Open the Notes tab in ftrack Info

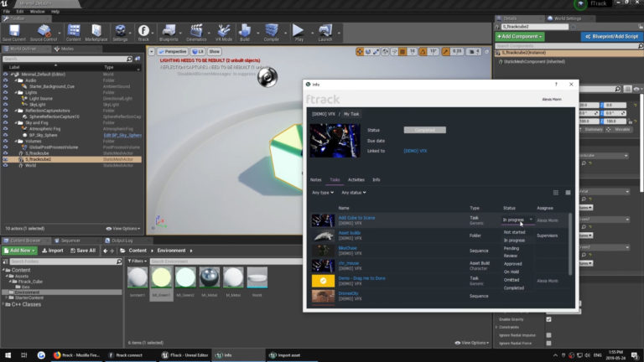pos(316,180)
